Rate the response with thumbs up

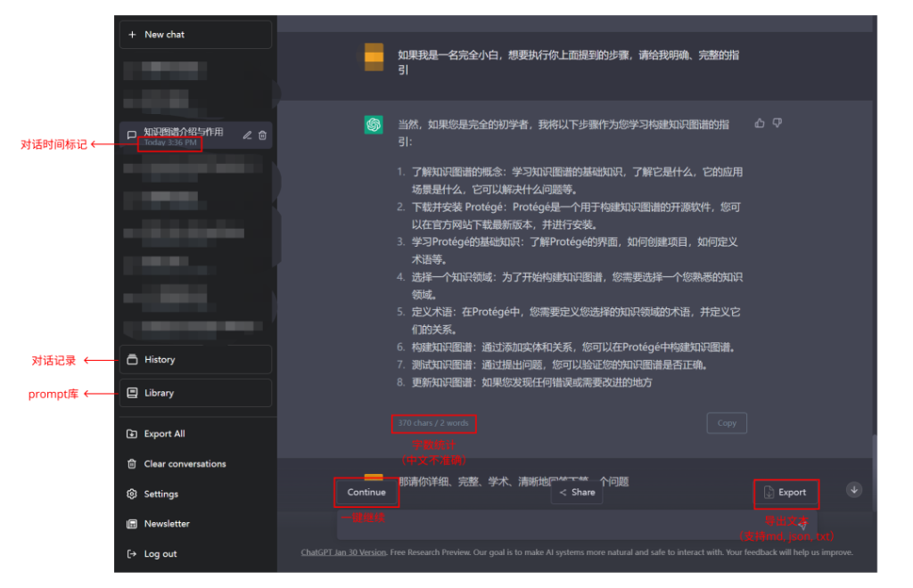tap(760, 123)
